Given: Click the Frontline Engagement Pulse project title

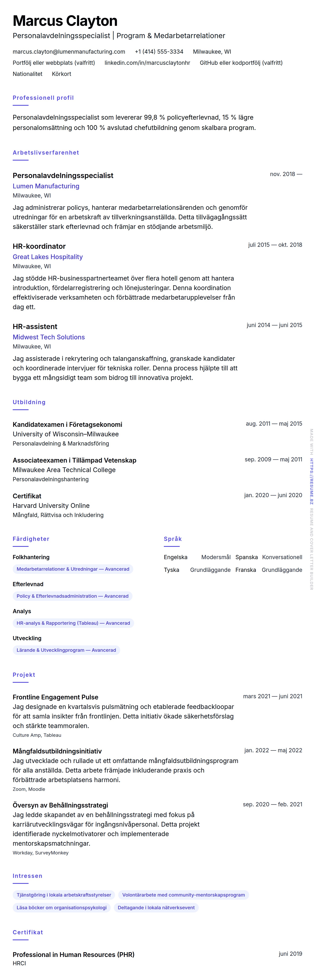Looking at the screenshot, I should (x=56, y=697).
